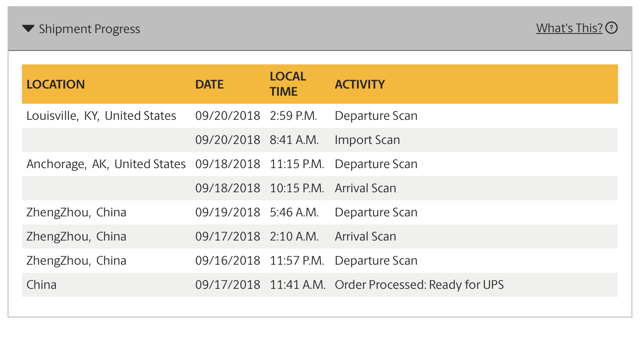Select the ACTIVITY column header
The width and height of the screenshot is (644, 338).
(x=360, y=84)
